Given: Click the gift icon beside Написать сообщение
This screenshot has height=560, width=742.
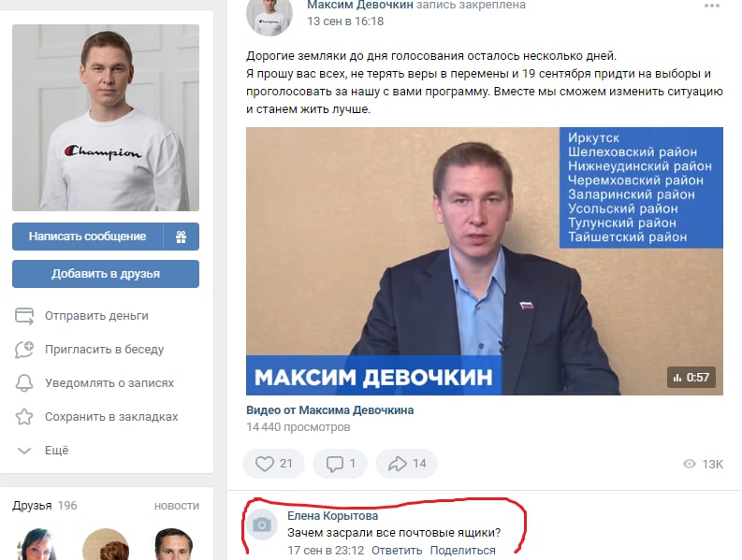Looking at the screenshot, I should (x=181, y=237).
